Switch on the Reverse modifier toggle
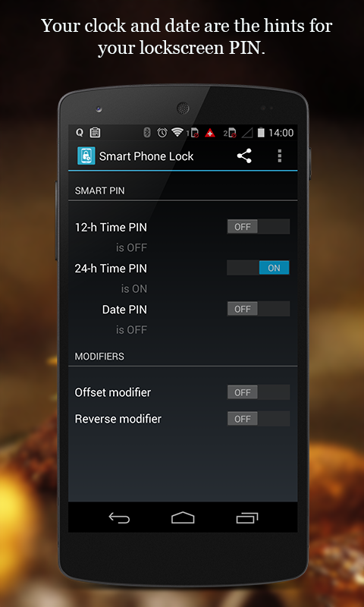 258,419
